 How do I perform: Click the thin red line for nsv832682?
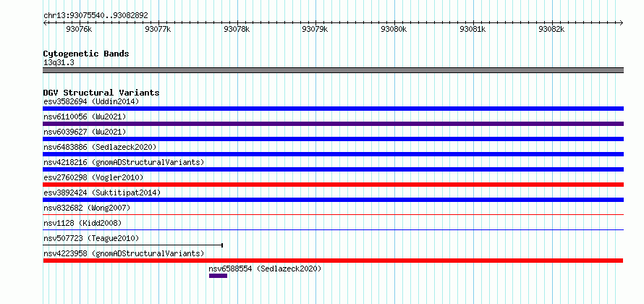click(x=333, y=214)
